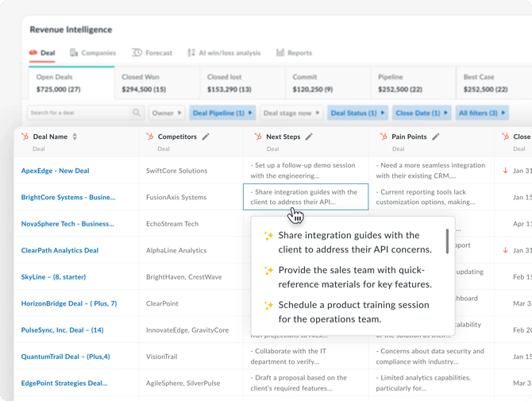Select the Pipeline summary card
This screenshot has height=401, width=532.
414,83
